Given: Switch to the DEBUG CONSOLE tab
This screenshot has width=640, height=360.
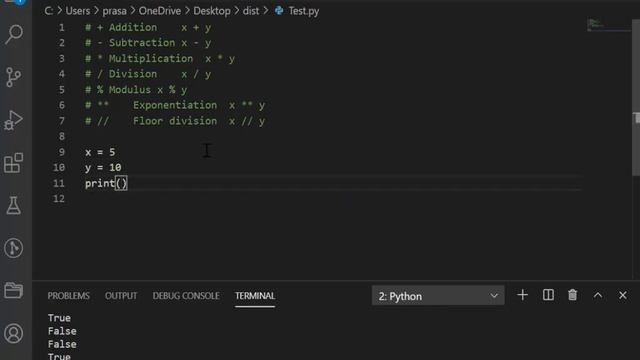Looking at the screenshot, I should pos(186,296).
